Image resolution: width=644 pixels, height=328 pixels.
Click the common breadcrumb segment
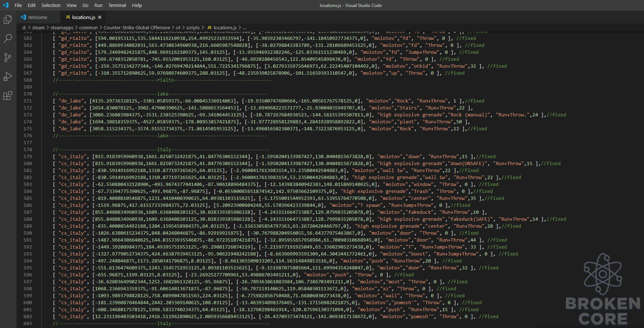(88, 27)
